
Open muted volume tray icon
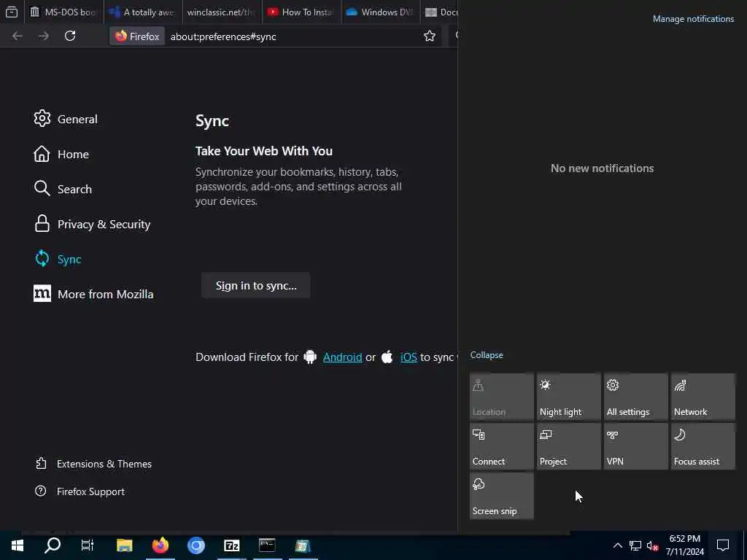pos(652,545)
